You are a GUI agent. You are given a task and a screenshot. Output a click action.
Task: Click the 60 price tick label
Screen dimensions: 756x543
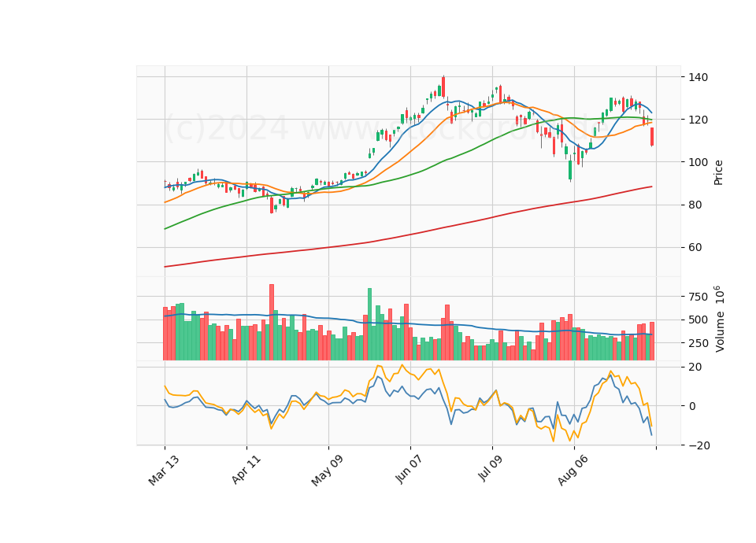(695, 247)
